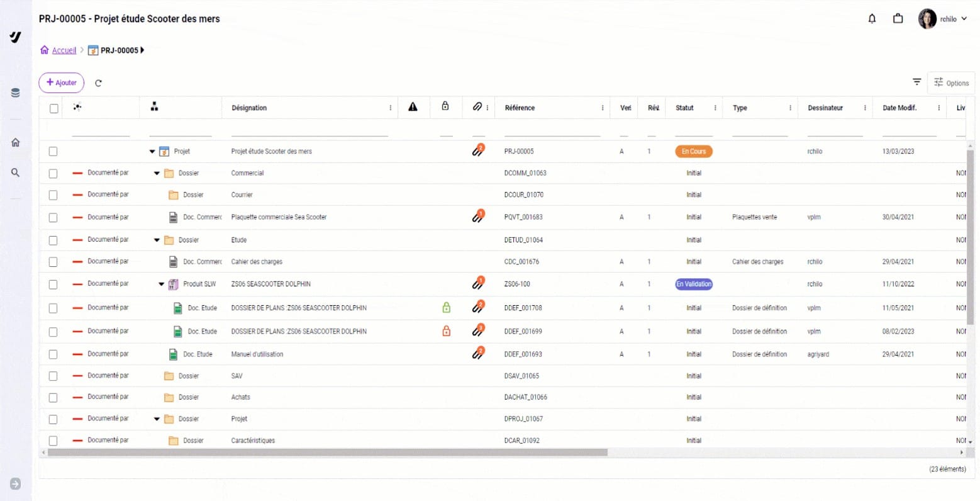The image size is (980, 501).
Task: Check the SAV dossier row checkbox
Action: coord(53,376)
